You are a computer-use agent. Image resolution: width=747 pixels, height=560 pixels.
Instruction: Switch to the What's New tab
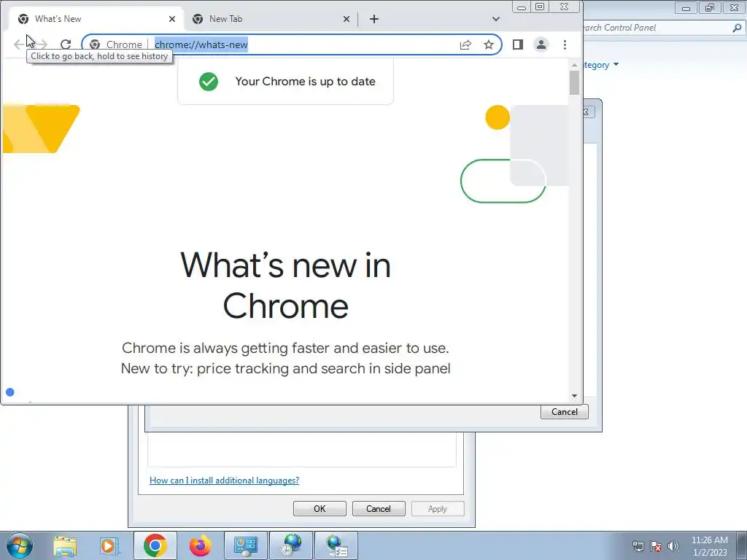pos(96,19)
